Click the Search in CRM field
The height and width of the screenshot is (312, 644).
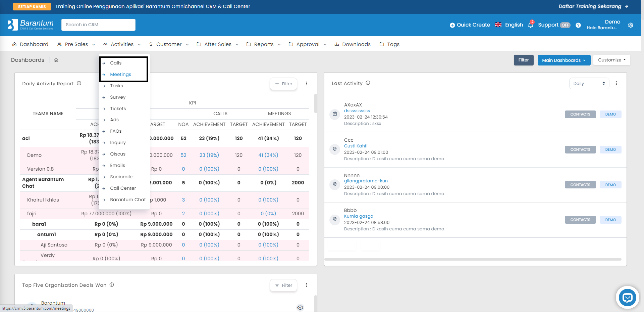click(x=98, y=25)
